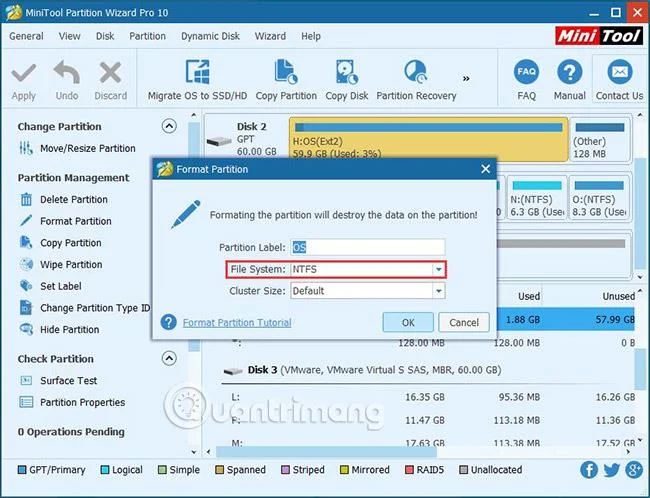The height and width of the screenshot is (498, 650).
Task: Close the Format Partition dialog
Action: click(485, 169)
